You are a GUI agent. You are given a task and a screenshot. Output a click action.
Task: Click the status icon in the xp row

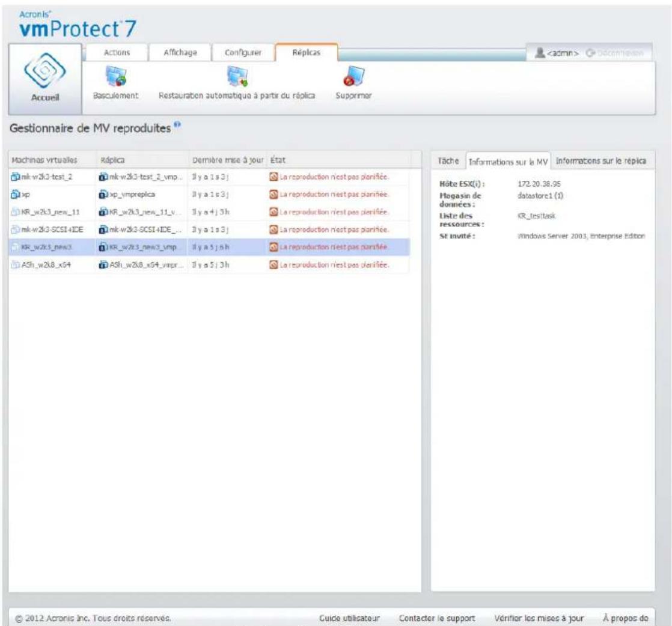coord(273,194)
